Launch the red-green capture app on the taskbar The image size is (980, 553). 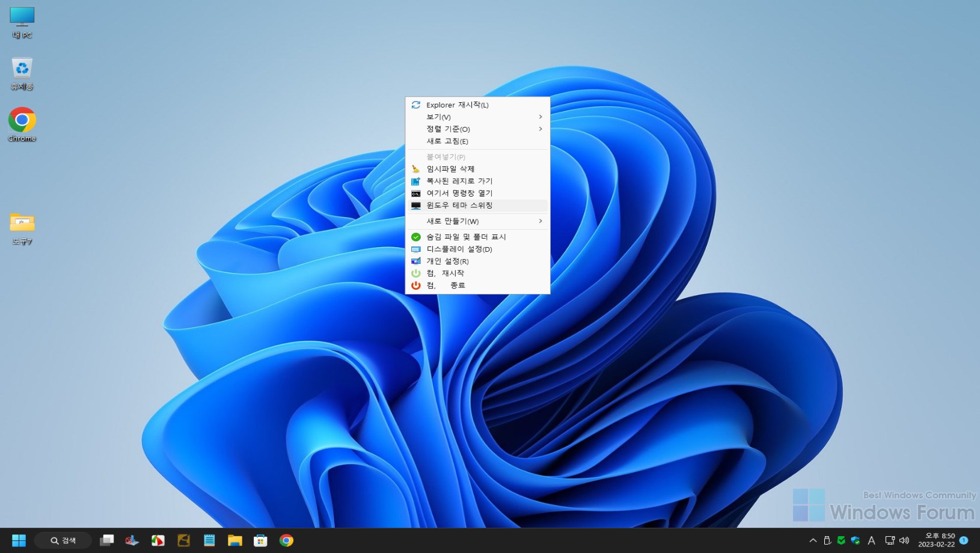[x=158, y=540]
